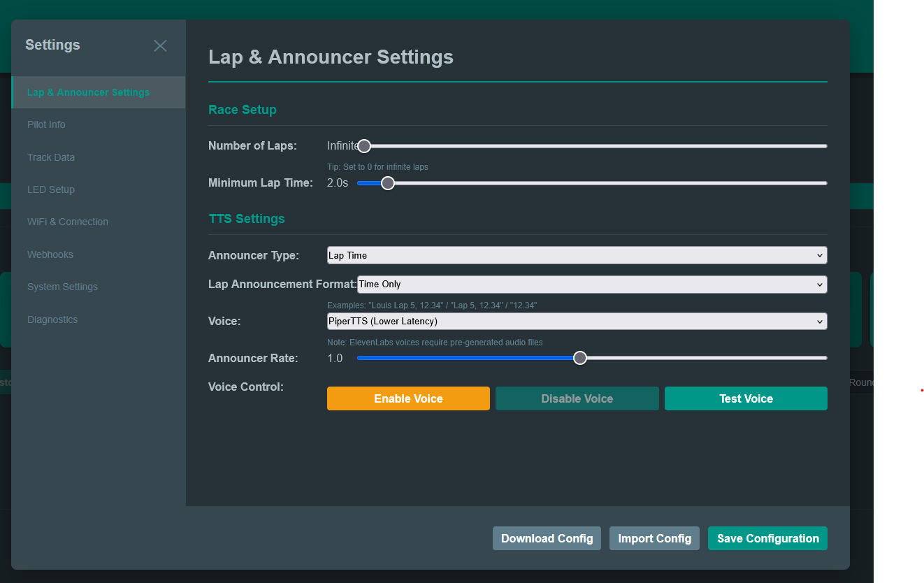Go to Pilot Info settings

(x=99, y=124)
